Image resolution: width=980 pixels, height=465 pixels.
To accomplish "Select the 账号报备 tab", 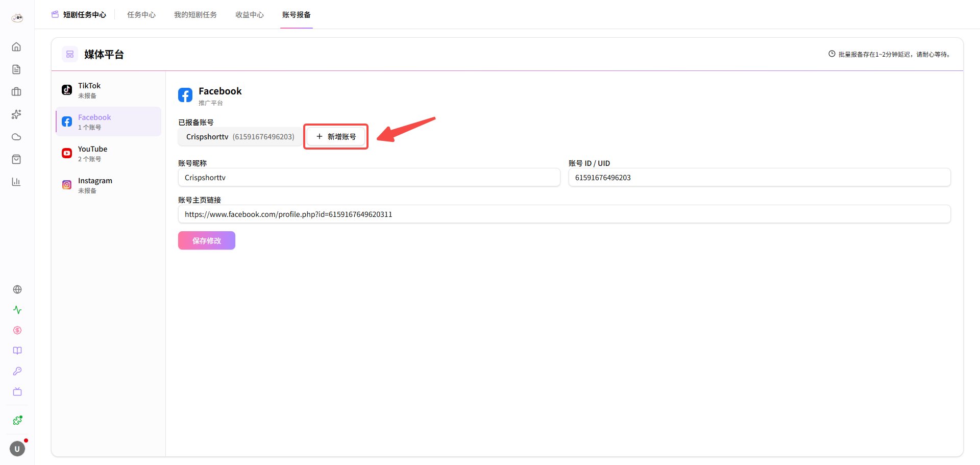I will tap(297, 15).
